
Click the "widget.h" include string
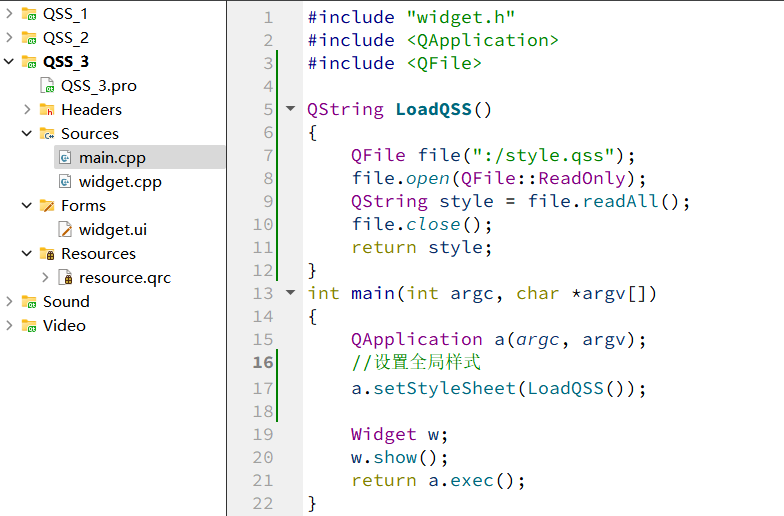pyautogui.click(x=460, y=18)
